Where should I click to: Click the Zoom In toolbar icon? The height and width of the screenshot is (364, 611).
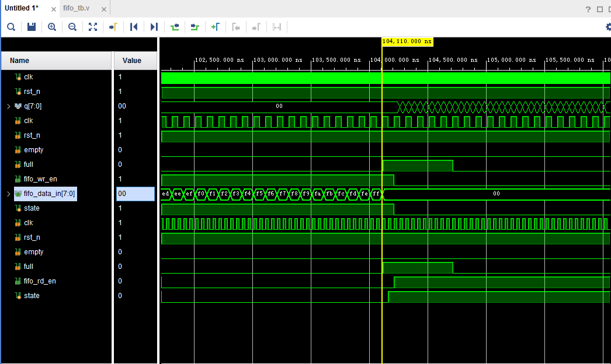click(52, 27)
